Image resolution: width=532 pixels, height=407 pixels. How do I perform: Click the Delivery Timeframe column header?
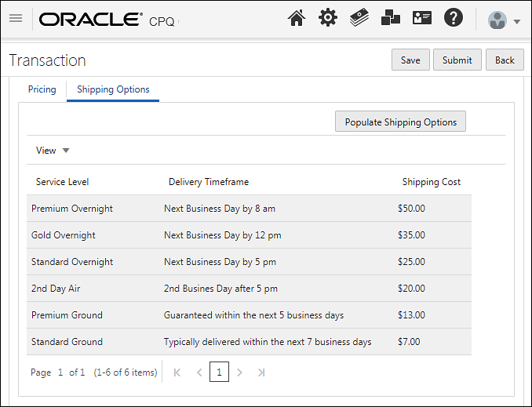(x=209, y=182)
